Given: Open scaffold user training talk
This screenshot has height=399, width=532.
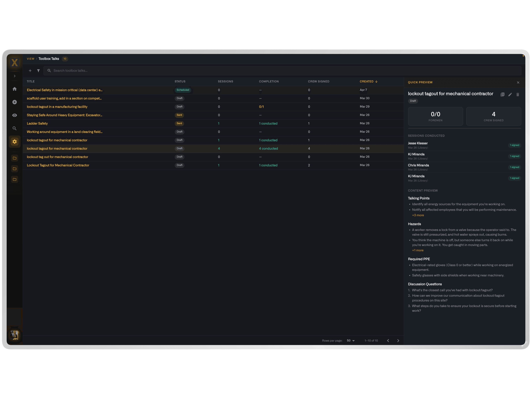Looking at the screenshot, I should (64, 98).
